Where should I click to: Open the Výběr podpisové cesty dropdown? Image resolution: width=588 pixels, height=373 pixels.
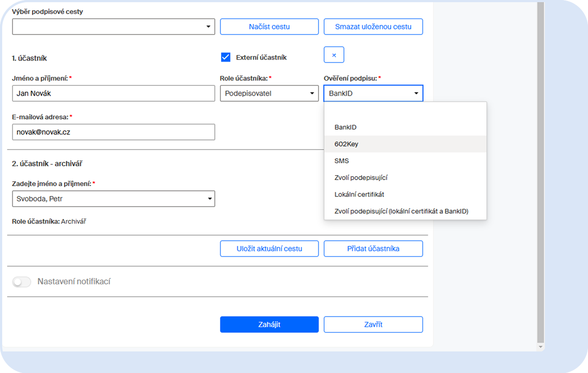point(114,27)
